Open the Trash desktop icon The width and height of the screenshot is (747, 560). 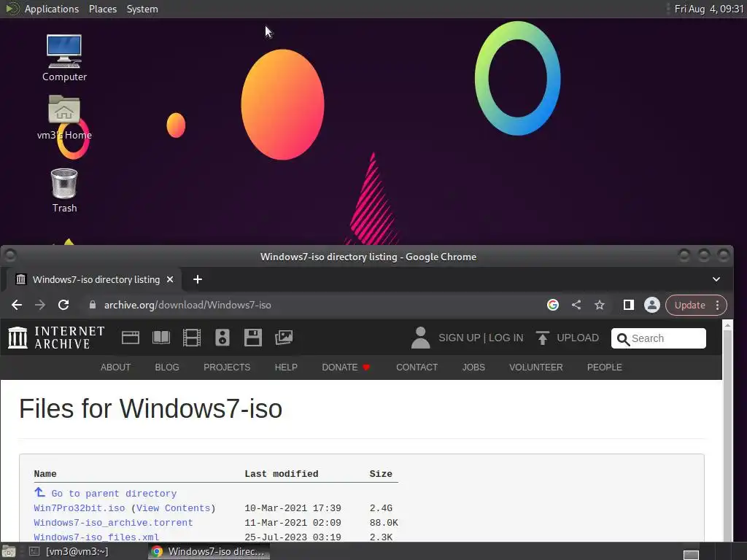[64, 190]
